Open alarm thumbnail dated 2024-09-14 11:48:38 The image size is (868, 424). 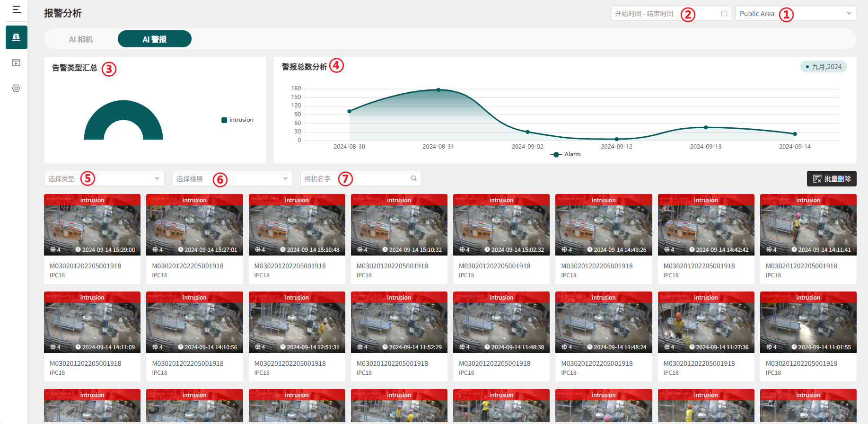click(501, 322)
